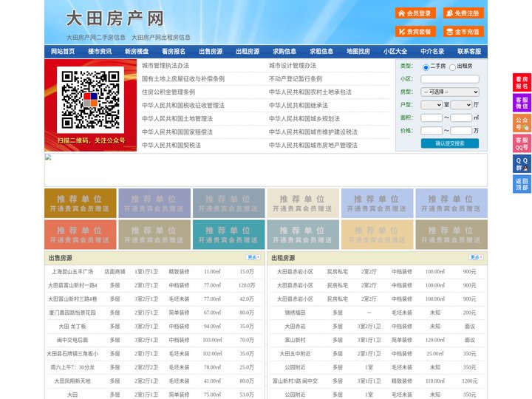Viewport: 532px width, 399px height.
Task: Click the QQ群 floating side icon
Action: (x=522, y=164)
